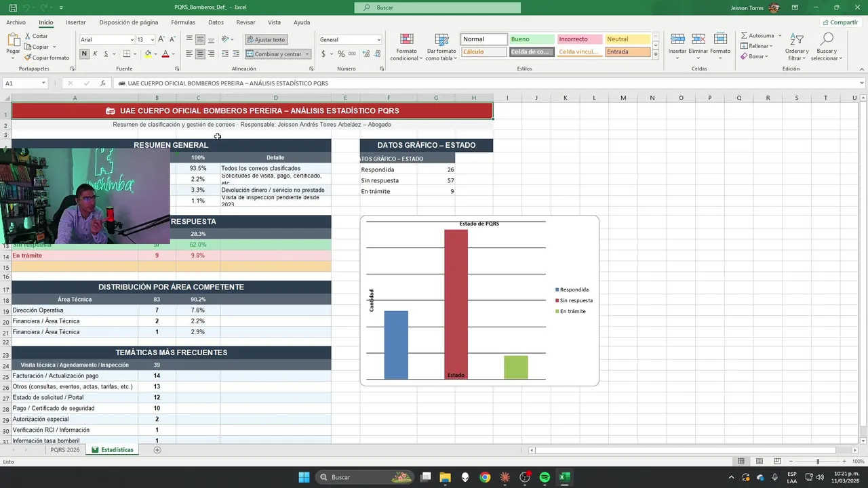Image resolution: width=868 pixels, height=488 pixels.
Task: Open Formato condicional menu
Action: [406, 47]
